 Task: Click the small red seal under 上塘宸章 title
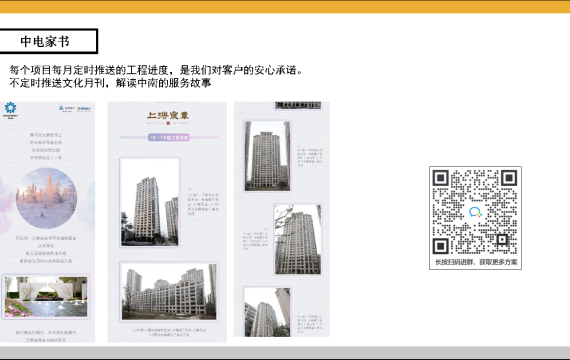pos(168,123)
